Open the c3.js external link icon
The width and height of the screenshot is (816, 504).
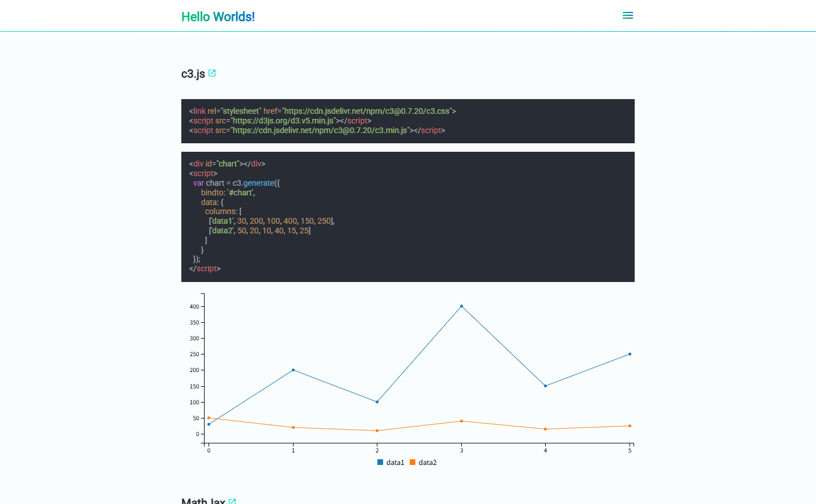[x=212, y=73]
